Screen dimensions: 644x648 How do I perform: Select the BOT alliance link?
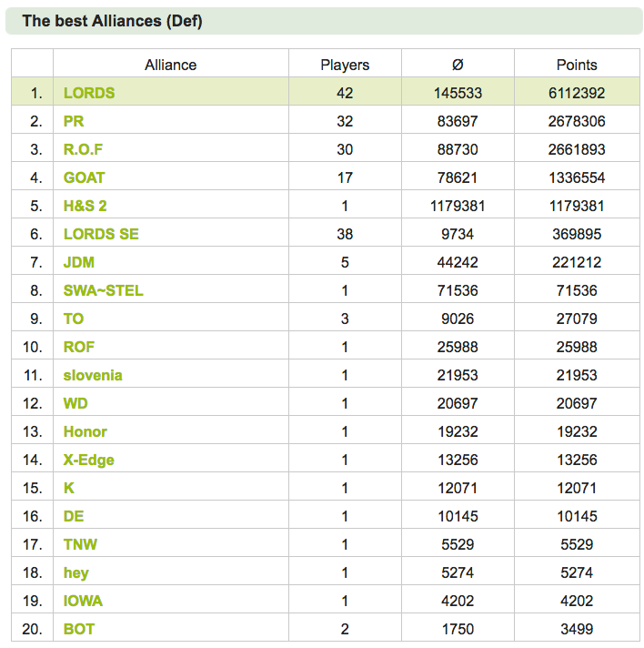point(79,629)
